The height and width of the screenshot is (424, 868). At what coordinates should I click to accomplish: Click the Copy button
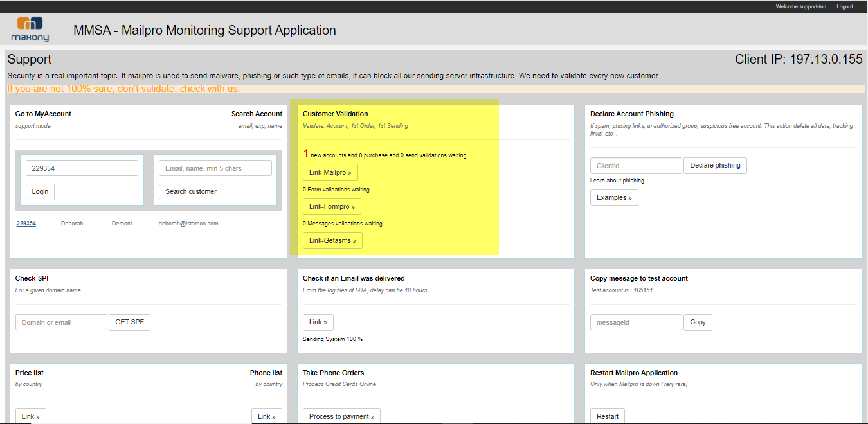coord(698,322)
